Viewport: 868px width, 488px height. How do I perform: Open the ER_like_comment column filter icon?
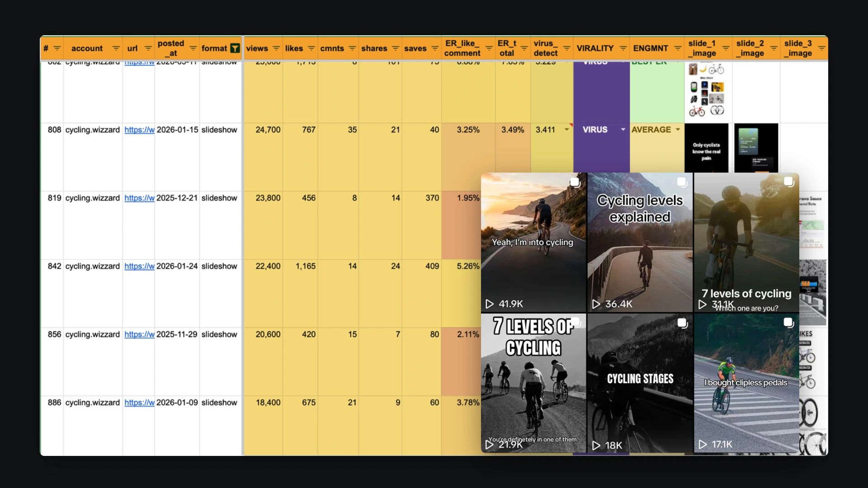pos(489,48)
